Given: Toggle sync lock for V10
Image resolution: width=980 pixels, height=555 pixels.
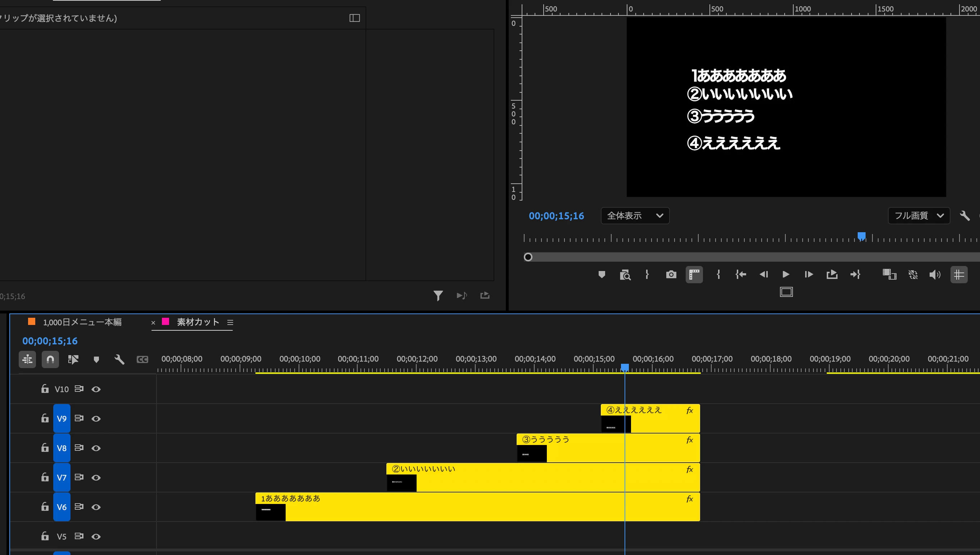Looking at the screenshot, I should (79, 389).
